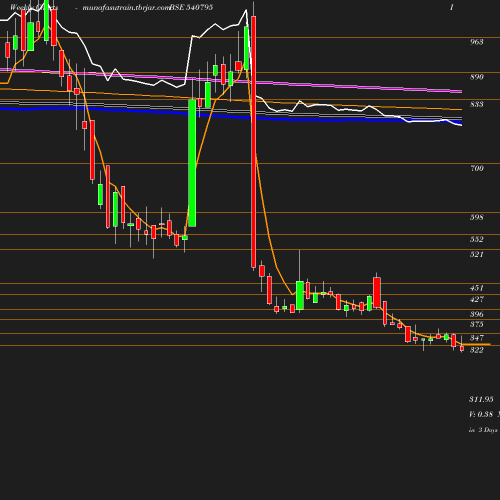Click the '552' price axis label
The width and height of the screenshot is (500, 500).
[477, 239]
